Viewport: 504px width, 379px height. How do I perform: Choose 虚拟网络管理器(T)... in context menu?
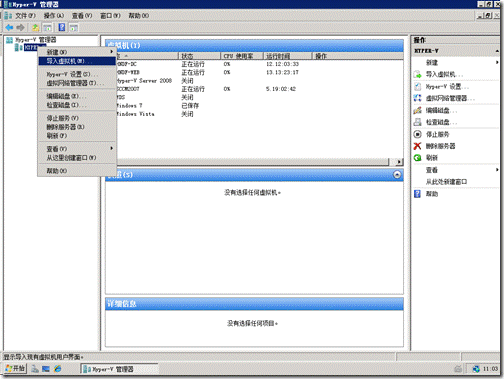coord(77,83)
